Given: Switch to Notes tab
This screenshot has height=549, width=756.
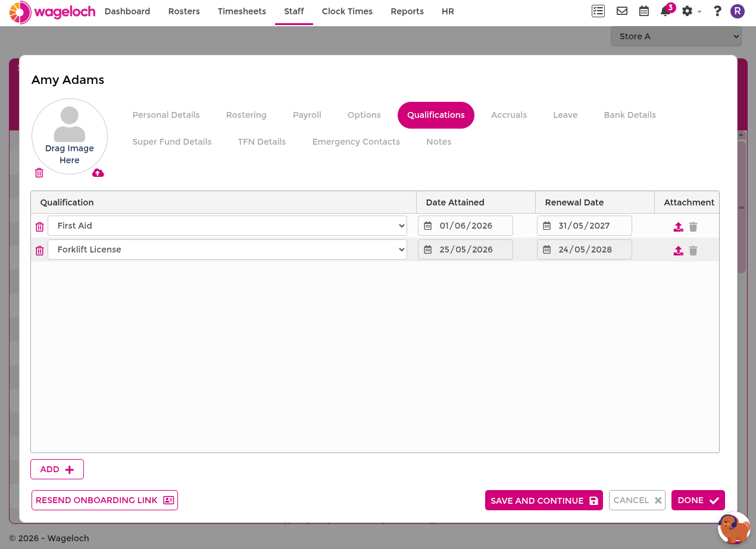Looking at the screenshot, I should [439, 142].
